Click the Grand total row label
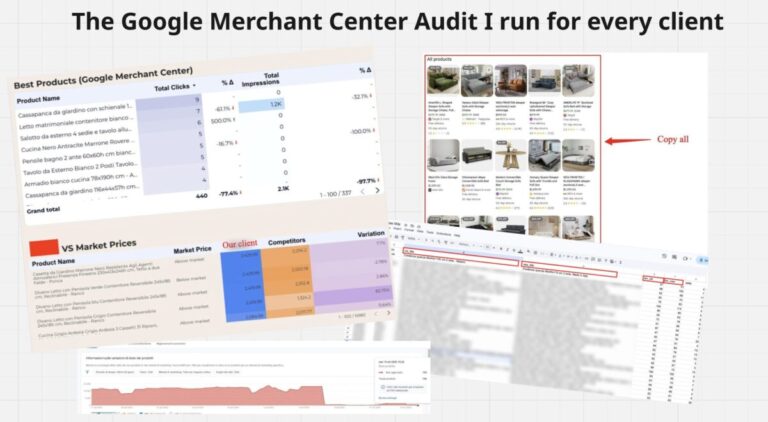The width and height of the screenshot is (768, 422). pyautogui.click(x=43, y=210)
